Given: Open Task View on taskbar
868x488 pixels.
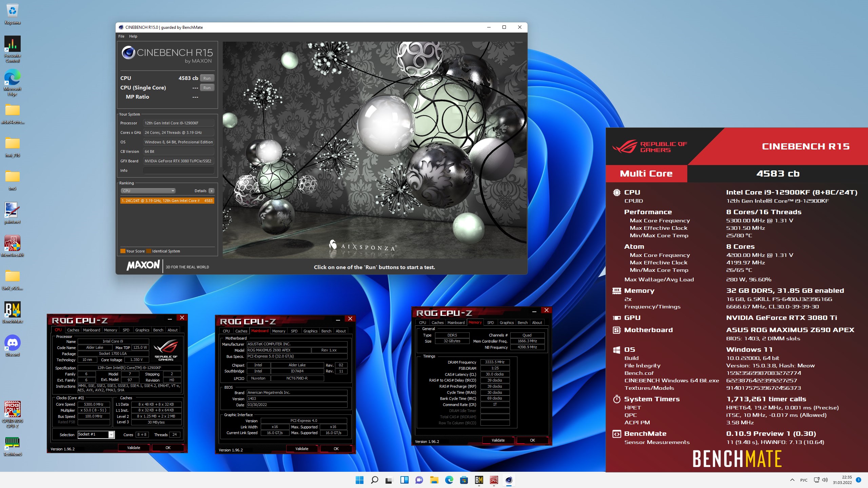Looking at the screenshot, I should 389,480.
